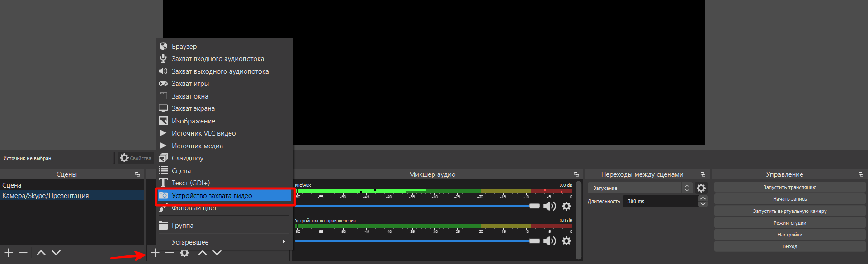
Task: Move the source up with the arrow icon
Action: tap(203, 253)
